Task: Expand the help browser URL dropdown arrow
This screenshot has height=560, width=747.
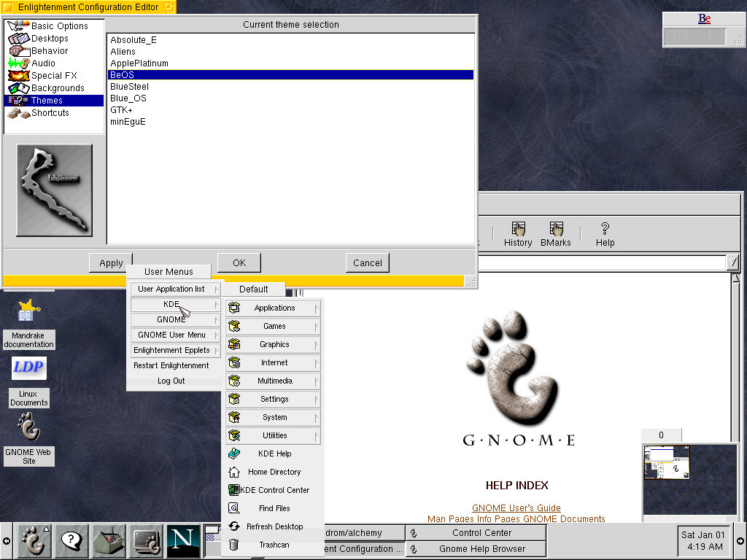Action: tap(733, 262)
